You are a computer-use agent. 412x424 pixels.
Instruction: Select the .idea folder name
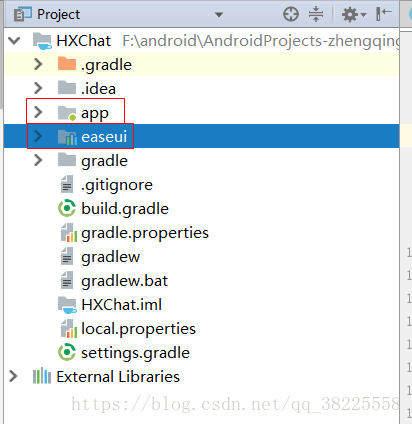coord(98,89)
